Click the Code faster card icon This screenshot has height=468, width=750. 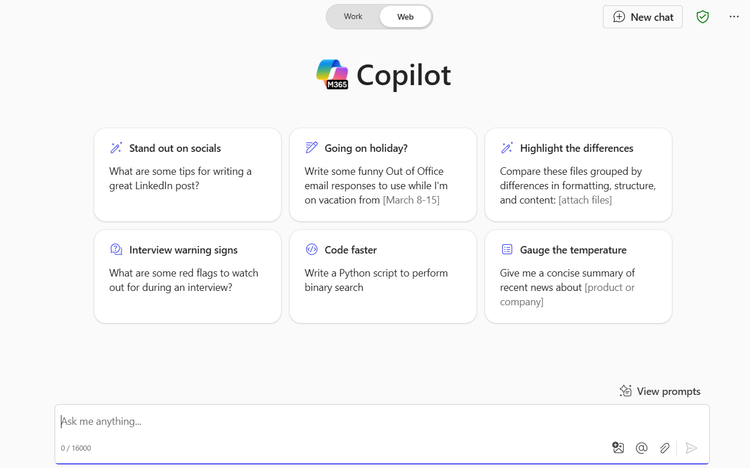tap(311, 250)
